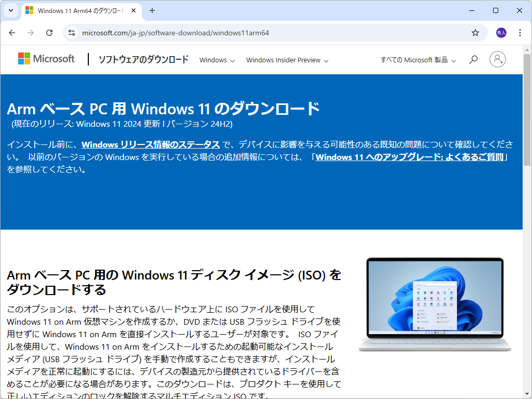Click the 秀人 profile avatar

tap(499, 32)
